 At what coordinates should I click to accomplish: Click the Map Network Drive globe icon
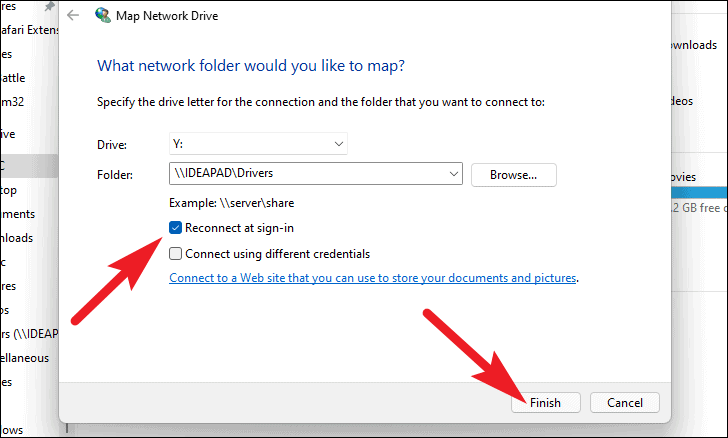[103, 15]
